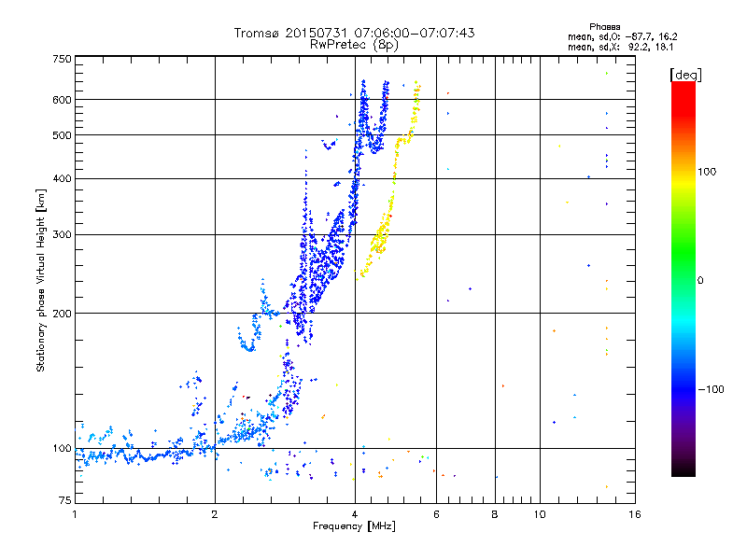Click the colorbar tick label '-100'

point(711,389)
